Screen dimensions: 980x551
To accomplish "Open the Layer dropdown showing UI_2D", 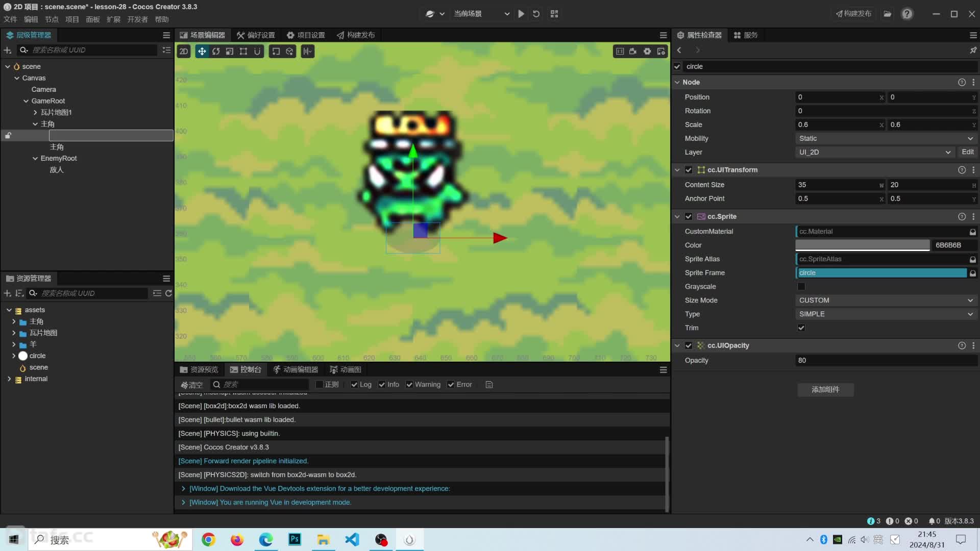I will 875,152.
